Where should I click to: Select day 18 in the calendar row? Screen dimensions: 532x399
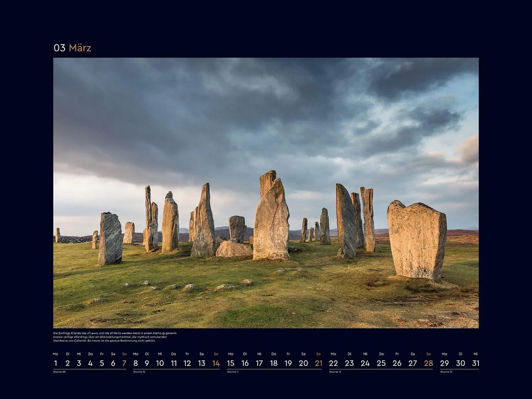(x=274, y=363)
